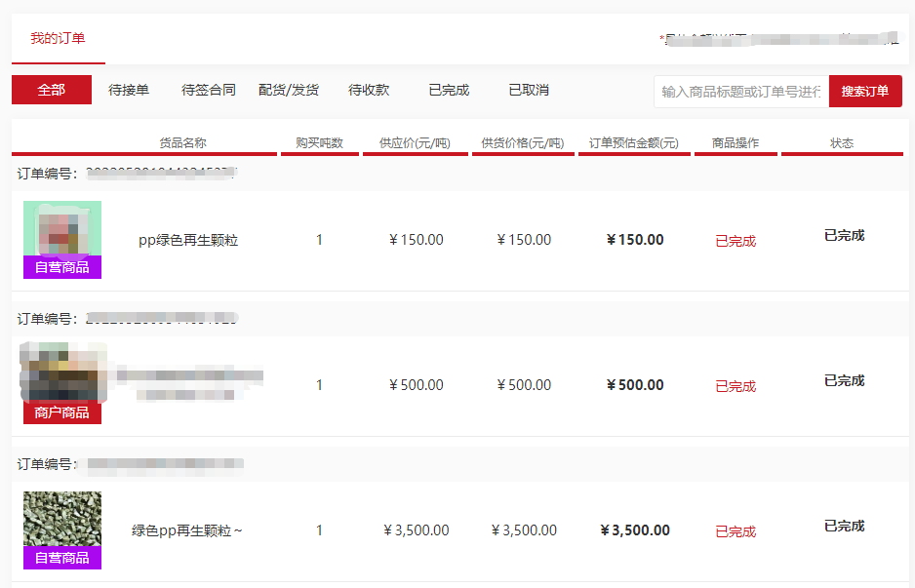915x588 pixels.
Task: Open 绿色pp再生颗粒～ product name link
Action: pos(187,531)
